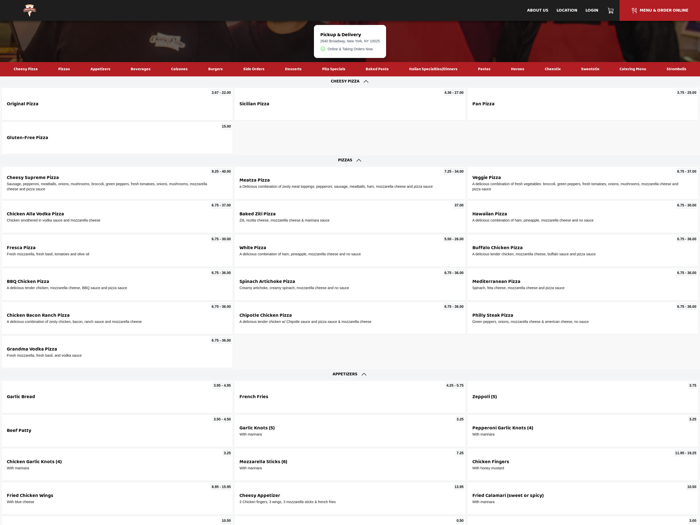
Task: Choose Garlic Knots (5) with marinara
Action: 350,431
